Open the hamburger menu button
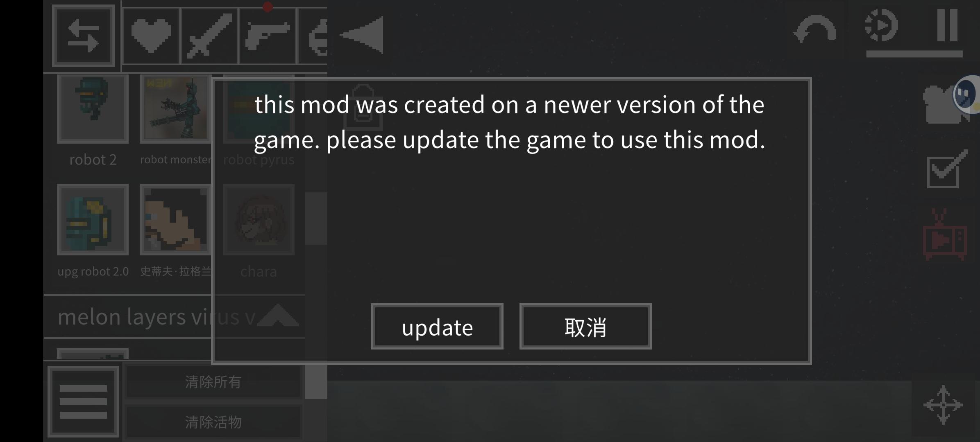 (83, 401)
